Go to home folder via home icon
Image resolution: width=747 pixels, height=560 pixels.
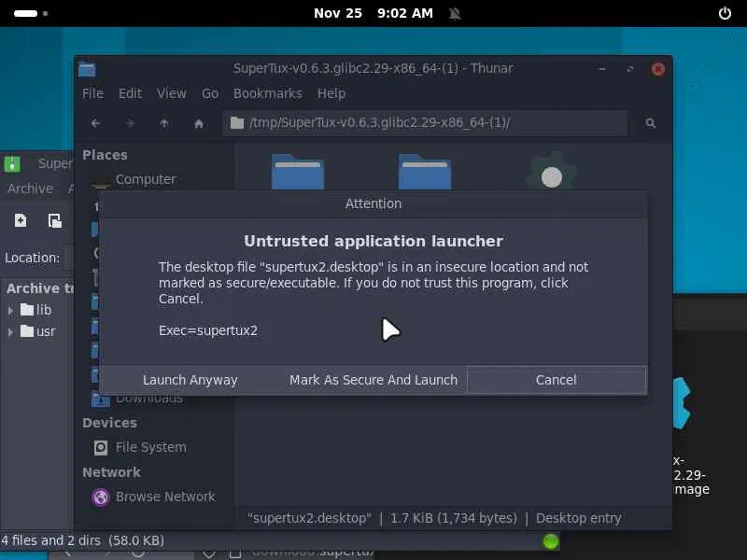[x=199, y=124]
